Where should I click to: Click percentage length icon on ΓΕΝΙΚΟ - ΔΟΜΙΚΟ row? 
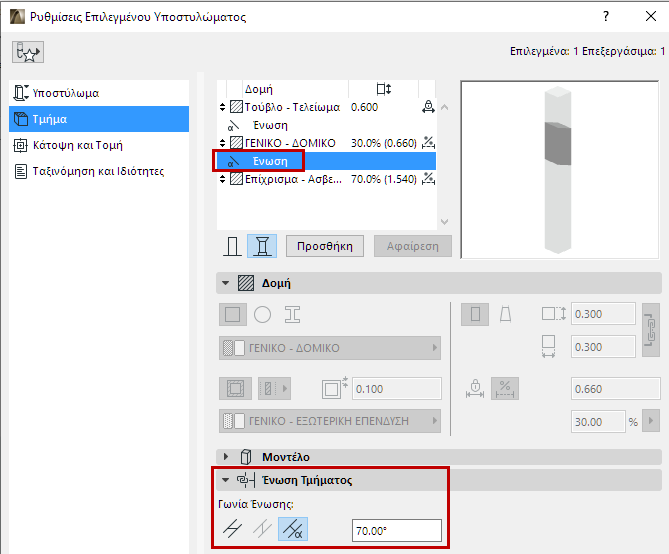[428, 143]
